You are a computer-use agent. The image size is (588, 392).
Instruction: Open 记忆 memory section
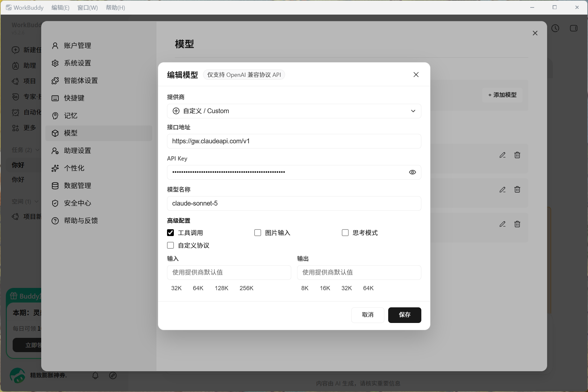coord(99,115)
